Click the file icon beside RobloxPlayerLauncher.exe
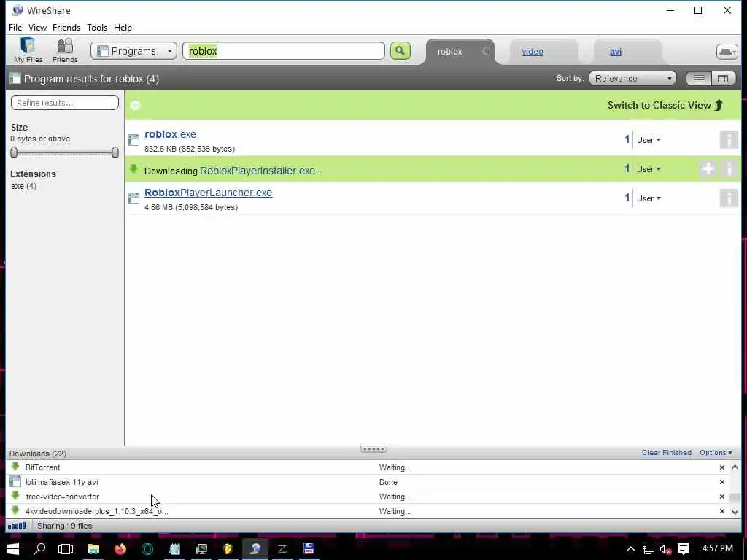 click(133, 198)
